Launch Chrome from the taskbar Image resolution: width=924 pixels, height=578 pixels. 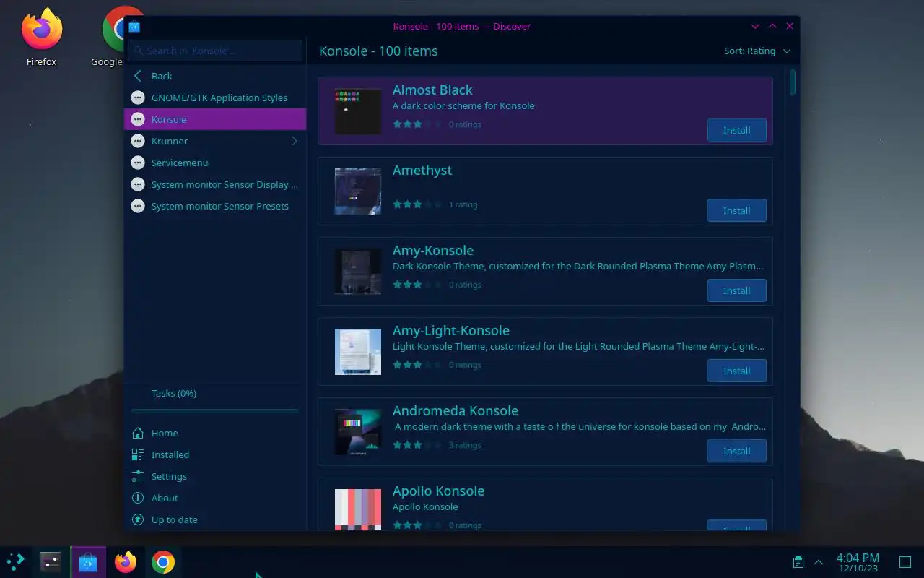163,561
